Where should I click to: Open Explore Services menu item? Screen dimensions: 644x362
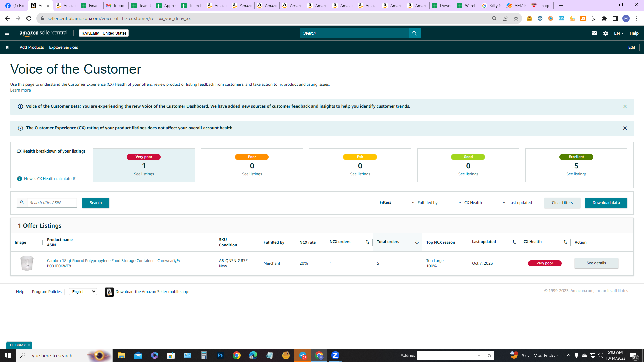tap(63, 47)
